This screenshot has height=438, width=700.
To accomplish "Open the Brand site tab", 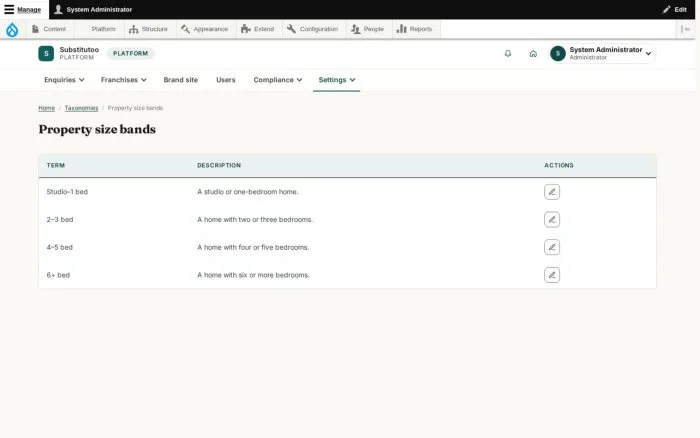I will coord(180,80).
